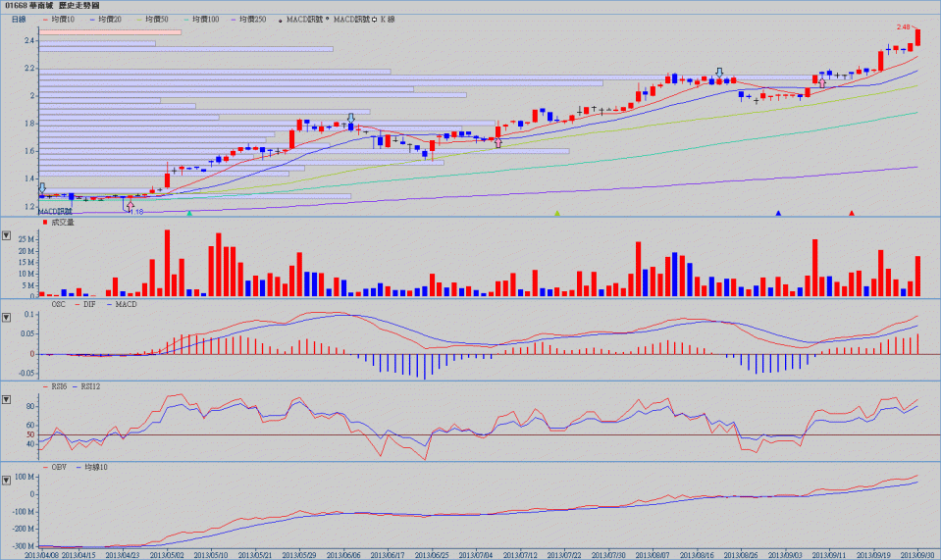941x560 pixels.
Task: Click the pink buy arrow near 1.18 low
Action: click(x=130, y=204)
